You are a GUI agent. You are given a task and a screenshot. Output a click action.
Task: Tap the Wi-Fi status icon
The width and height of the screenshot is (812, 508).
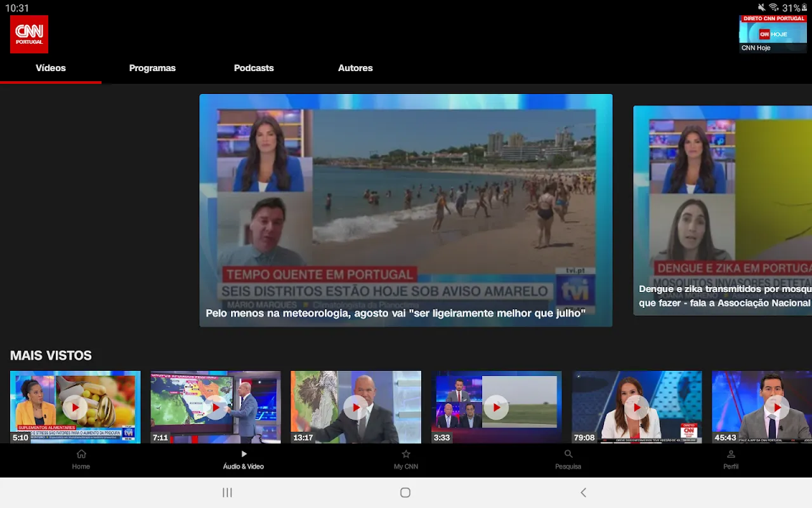click(773, 8)
